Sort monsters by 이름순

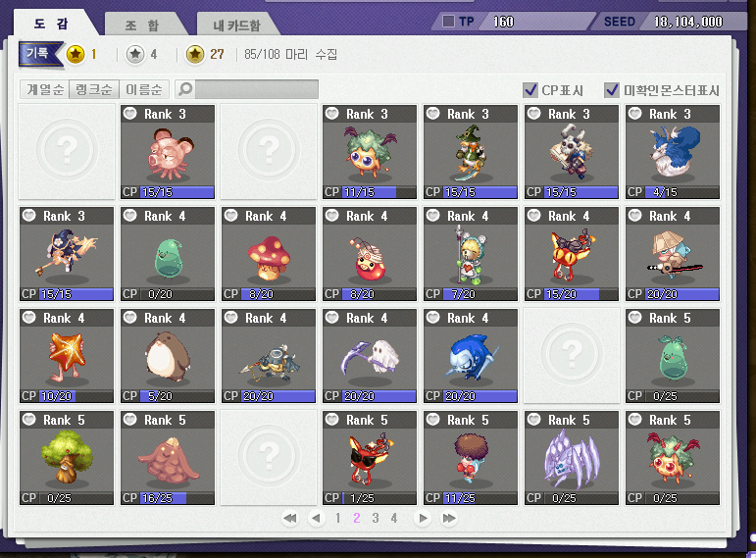pyautogui.click(x=144, y=89)
